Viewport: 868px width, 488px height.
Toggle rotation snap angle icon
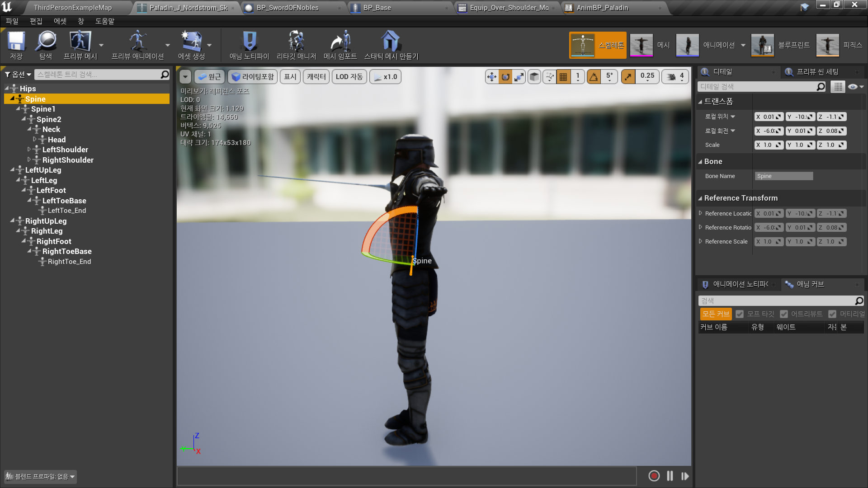(x=594, y=77)
